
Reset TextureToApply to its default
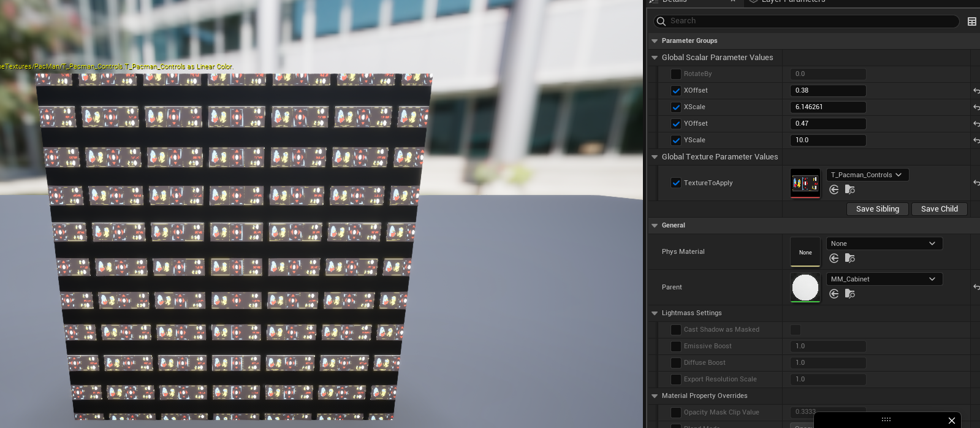click(976, 183)
